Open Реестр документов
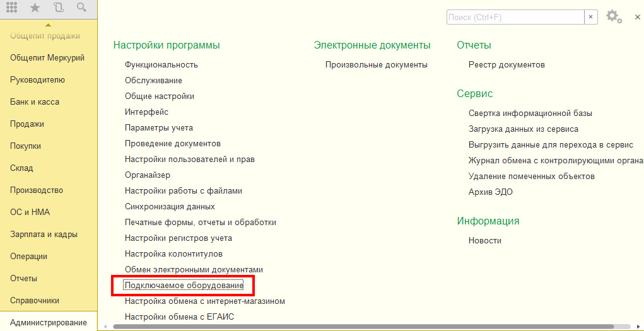Image resolution: width=644 pixels, height=331 pixels. coord(507,65)
